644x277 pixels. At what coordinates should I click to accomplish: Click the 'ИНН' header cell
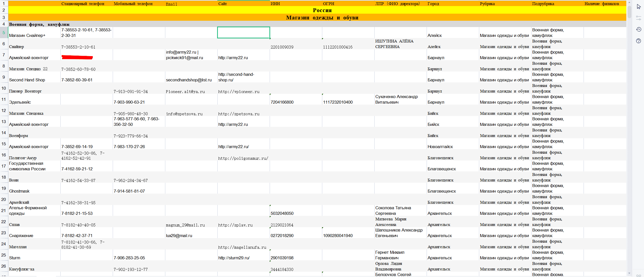pos(296,4)
